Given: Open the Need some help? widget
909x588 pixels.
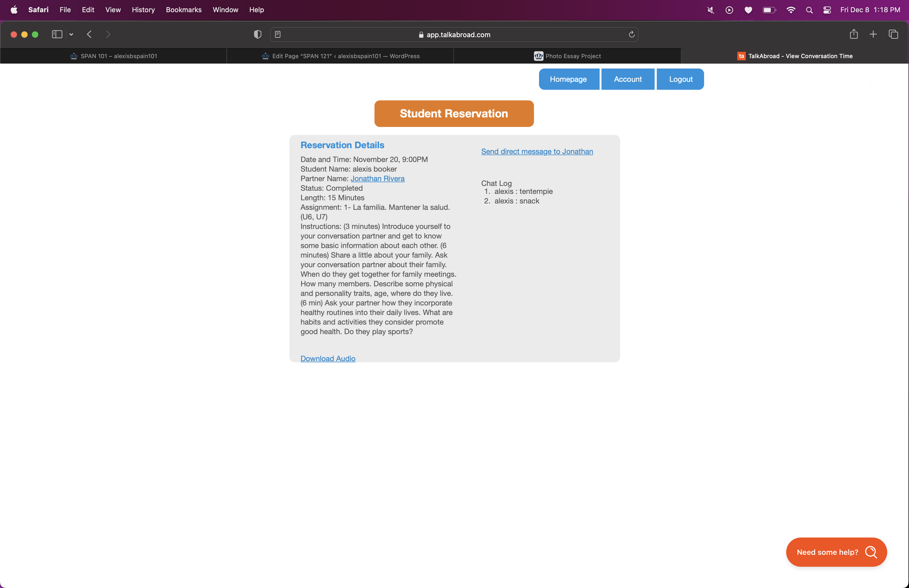Looking at the screenshot, I should coord(836,552).
